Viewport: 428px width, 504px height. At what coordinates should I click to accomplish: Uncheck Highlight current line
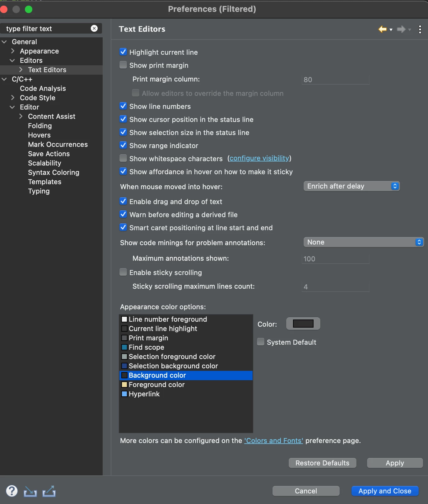[123, 52]
